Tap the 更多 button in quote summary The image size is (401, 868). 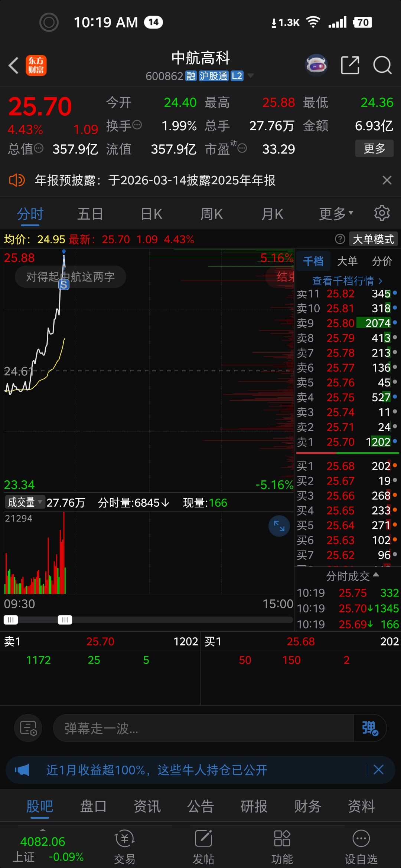click(x=374, y=149)
